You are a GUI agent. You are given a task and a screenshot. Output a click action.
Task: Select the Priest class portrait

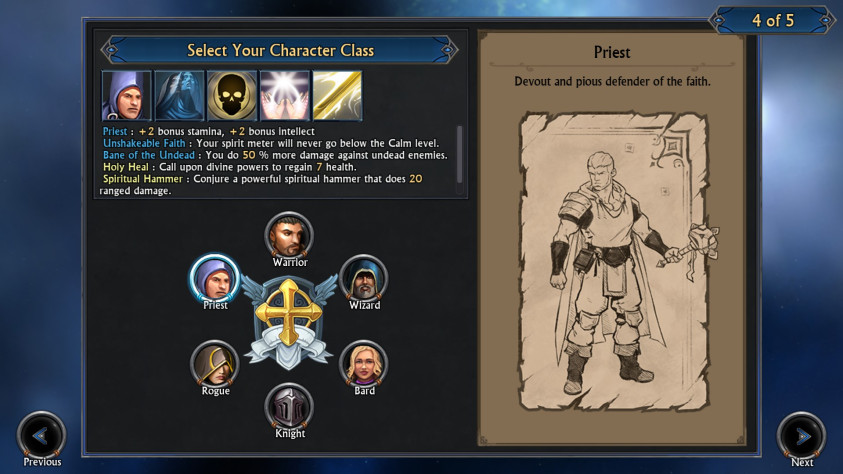tap(215, 278)
